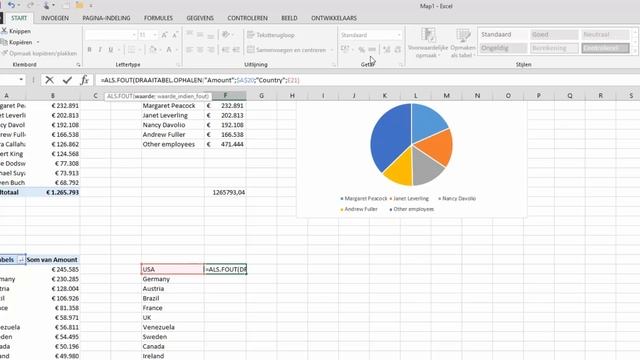Screen dimensions: 640x360
Task: Open the pivot row labels filter dropdown
Action: pyautogui.click(x=21, y=260)
